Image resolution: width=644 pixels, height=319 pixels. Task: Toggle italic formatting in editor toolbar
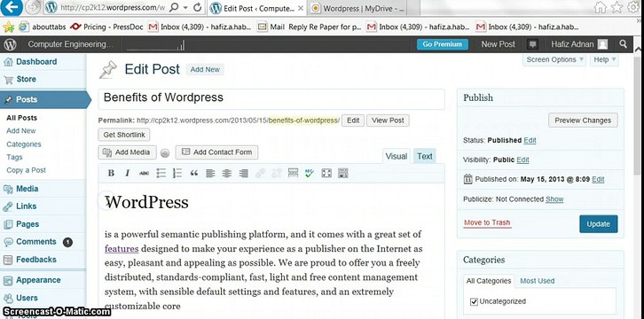pos(128,174)
